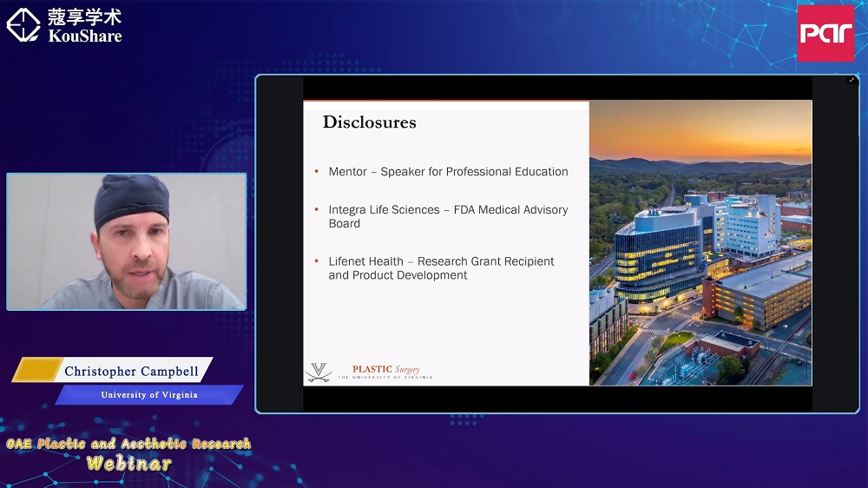Click the Plastic Surgery University of Virginia logo
868x488 pixels.
click(x=385, y=372)
